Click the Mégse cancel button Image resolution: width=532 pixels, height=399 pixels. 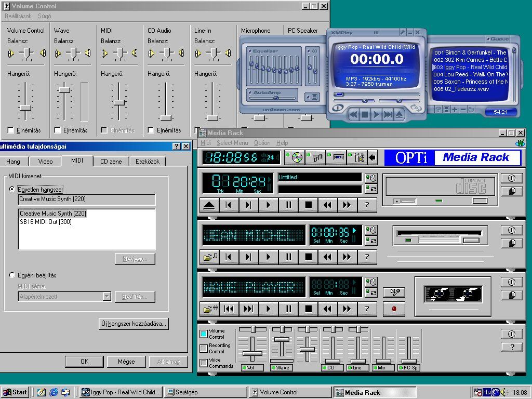click(126, 362)
